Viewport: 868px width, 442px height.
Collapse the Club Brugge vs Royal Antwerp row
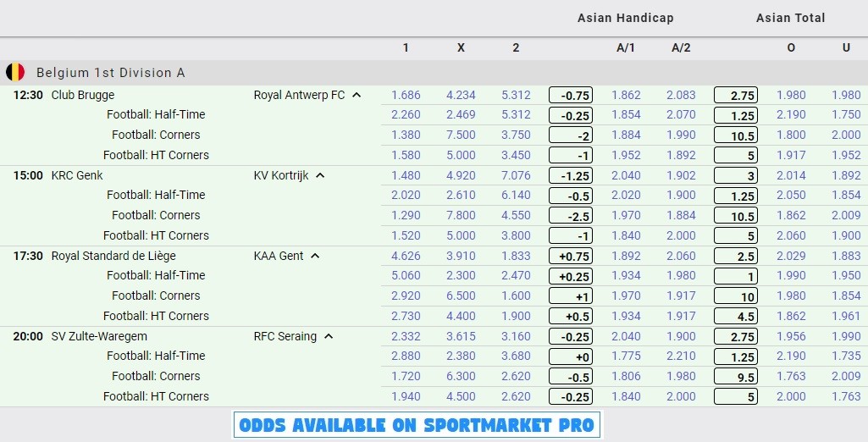coord(357,95)
